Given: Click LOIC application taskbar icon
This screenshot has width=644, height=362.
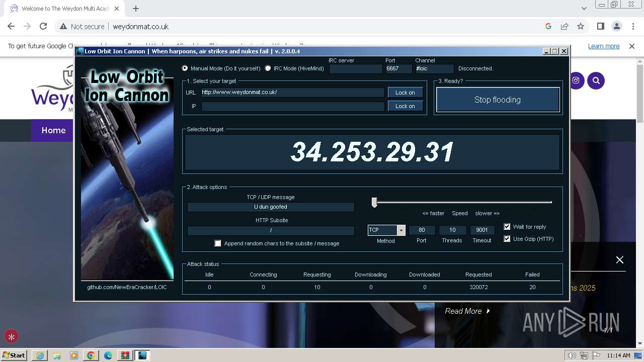Looking at the screenshot, I should (142, 355).
